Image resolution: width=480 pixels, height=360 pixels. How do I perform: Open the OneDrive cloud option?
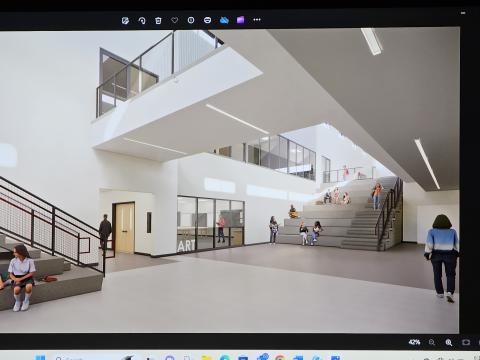coord(224,20)
